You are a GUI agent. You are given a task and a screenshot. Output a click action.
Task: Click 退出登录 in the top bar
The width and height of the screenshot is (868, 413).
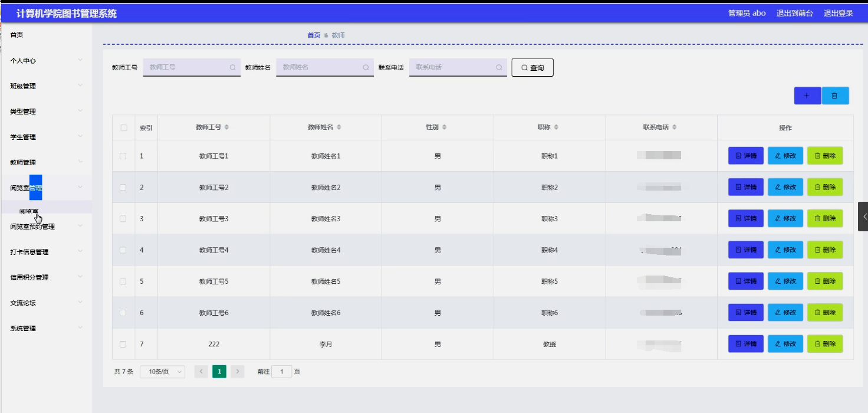tap(838, 13)
